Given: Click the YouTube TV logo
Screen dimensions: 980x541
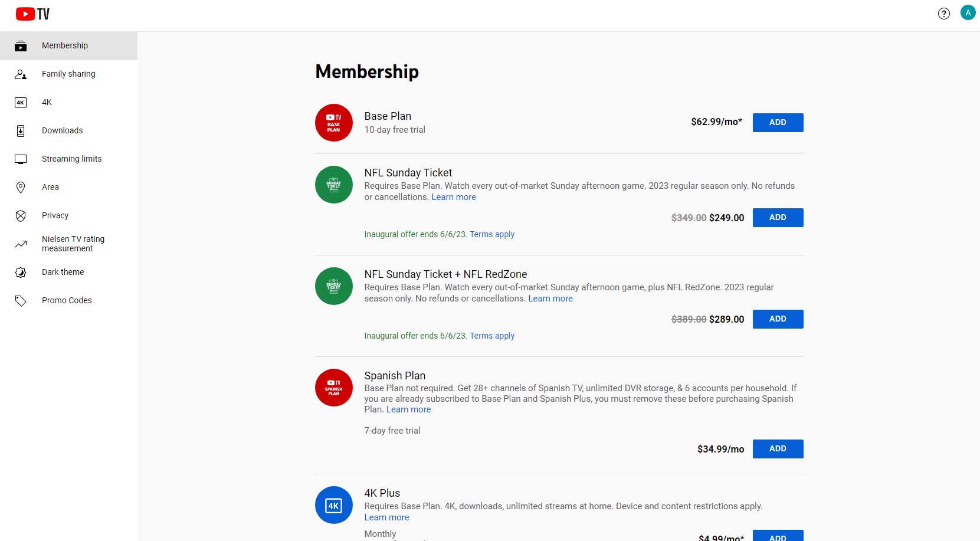Looking at the screenshot, I should [32, 14].
